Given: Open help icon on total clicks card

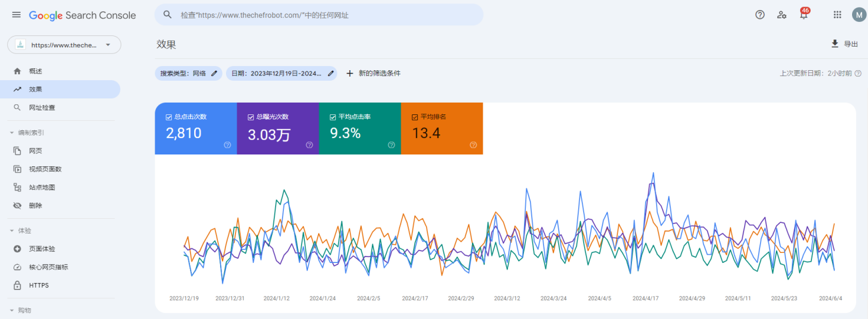Looking at the screenshot, I should 228,145.
